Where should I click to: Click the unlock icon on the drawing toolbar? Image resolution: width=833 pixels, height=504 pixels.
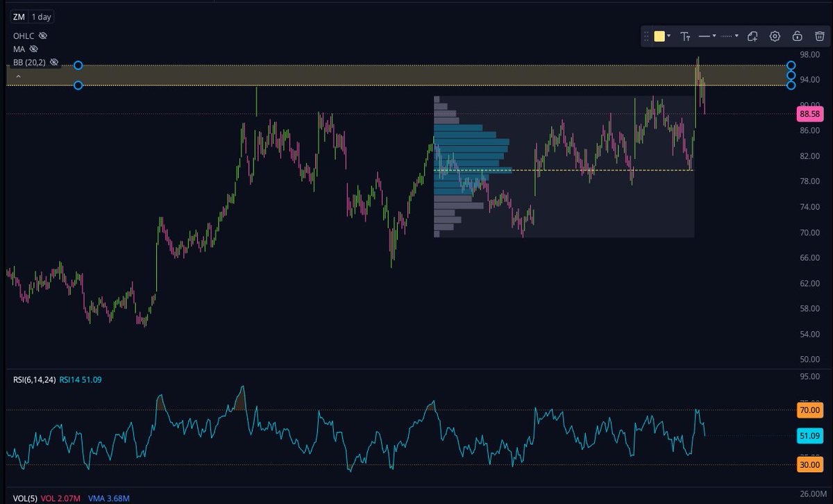[x=799, y=36]
